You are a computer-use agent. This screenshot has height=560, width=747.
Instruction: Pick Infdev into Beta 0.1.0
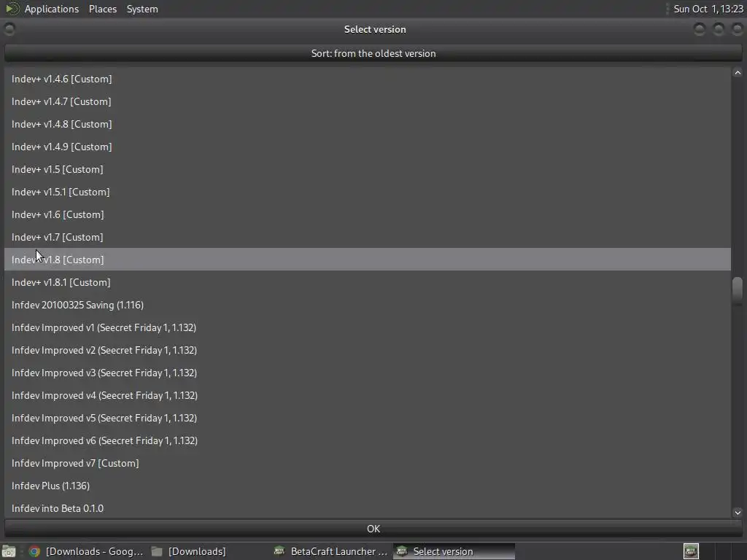point(368,508)
